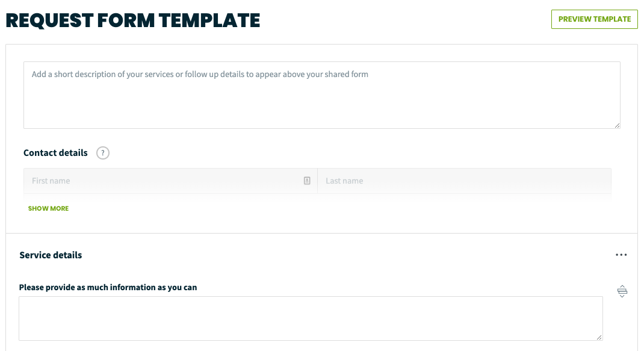The width and height of the screenshot is (644, 351).
Task: Click the information textarea under Service details
Action: pos(311,318)
